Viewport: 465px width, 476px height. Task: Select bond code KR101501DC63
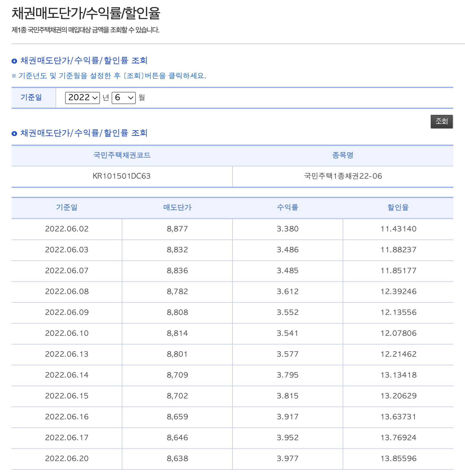pyautogui.click(x=121, y=176)
